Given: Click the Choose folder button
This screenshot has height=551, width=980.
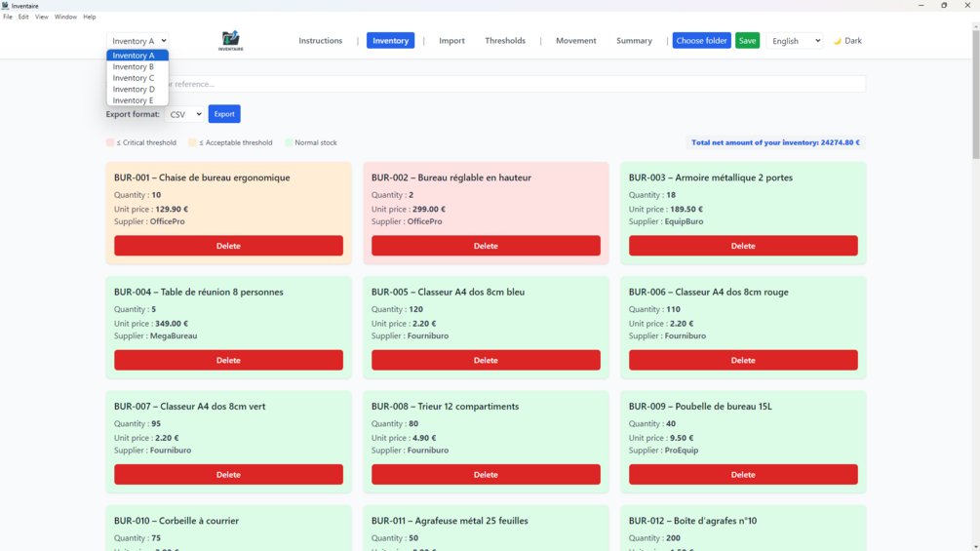Looking at the screenshot, I should [701, 41].
